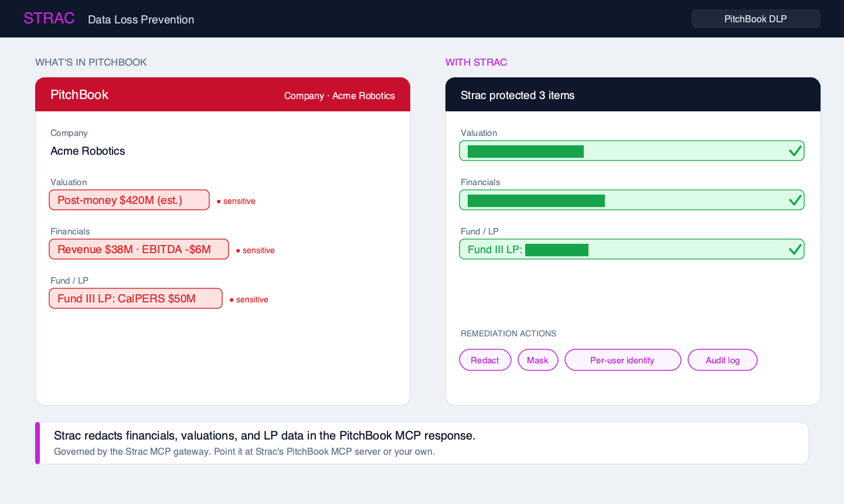Click the Mask remediation action

(537, 360)
